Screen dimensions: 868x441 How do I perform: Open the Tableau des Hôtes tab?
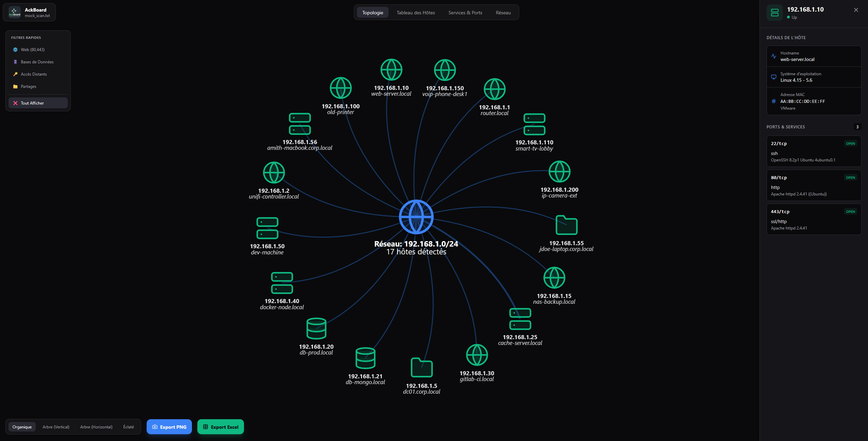coord(416,13)
